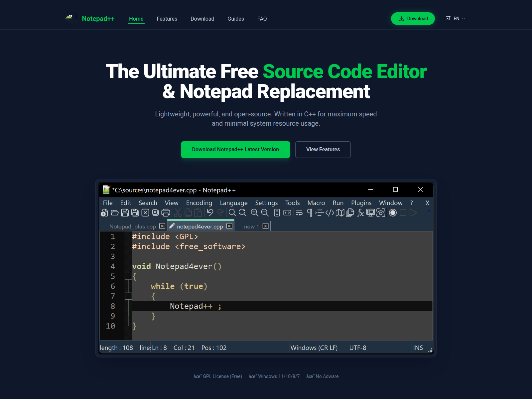Open the Encoding menu
This screenshot has width=532, height=399.
pyautogui.click(x=199, y=203)
